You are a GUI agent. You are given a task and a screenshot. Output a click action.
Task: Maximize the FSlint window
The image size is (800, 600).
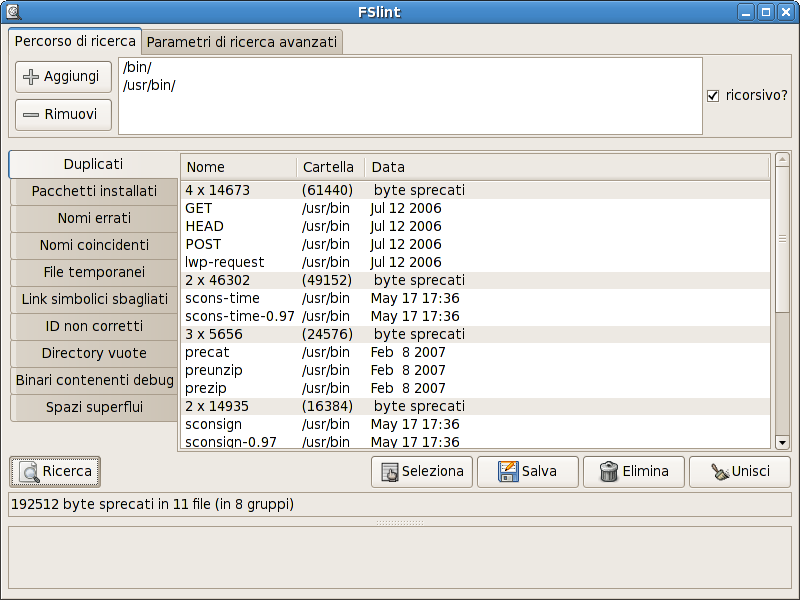coord(766,12)
